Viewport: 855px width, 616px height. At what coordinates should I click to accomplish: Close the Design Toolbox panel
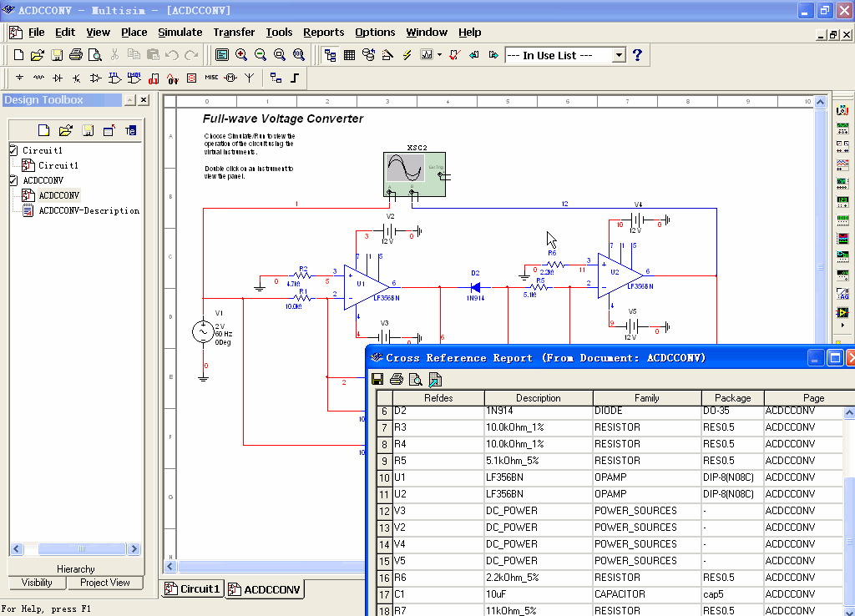click(x=144, y=100)
